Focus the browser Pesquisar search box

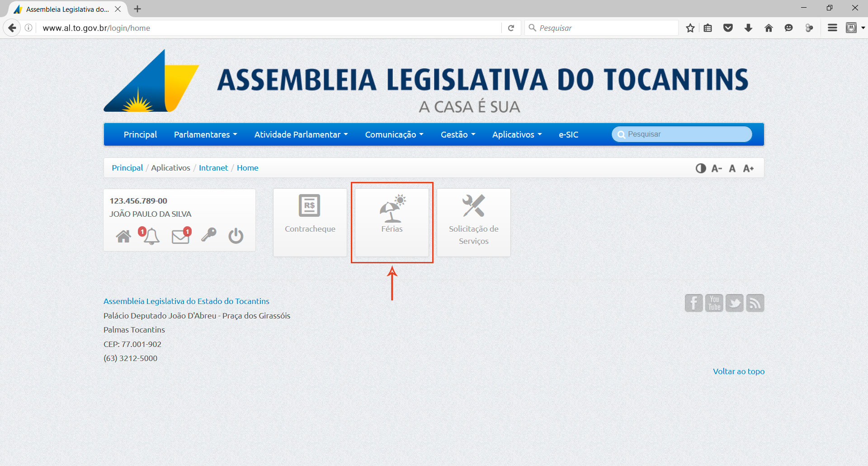tap(601, 28)
